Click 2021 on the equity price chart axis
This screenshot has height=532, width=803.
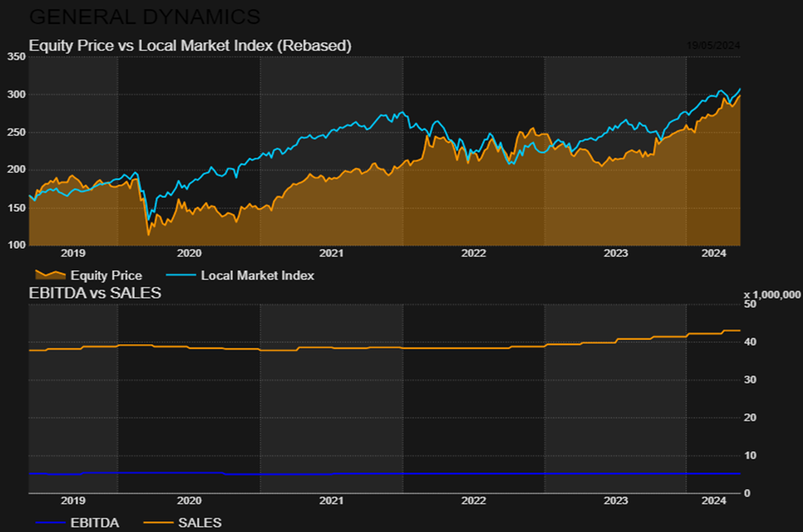coord(331,253)
